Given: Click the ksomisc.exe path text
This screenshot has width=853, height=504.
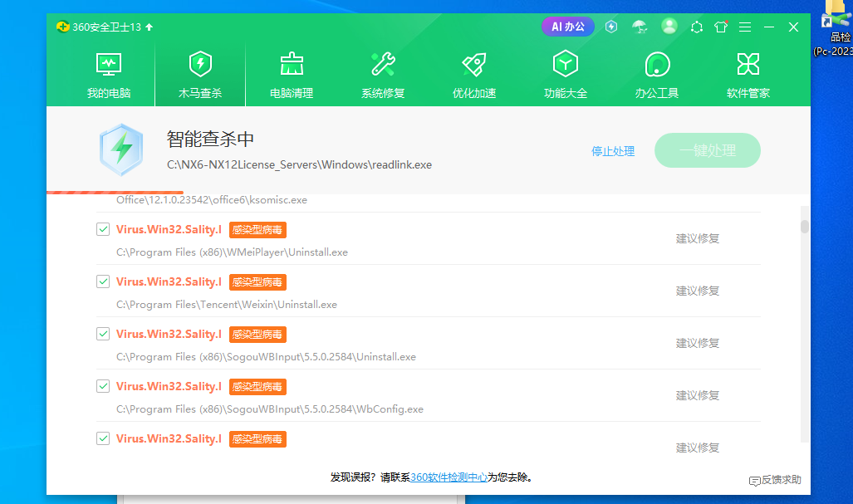Looking at the screenshot, I should click(212, 199).
